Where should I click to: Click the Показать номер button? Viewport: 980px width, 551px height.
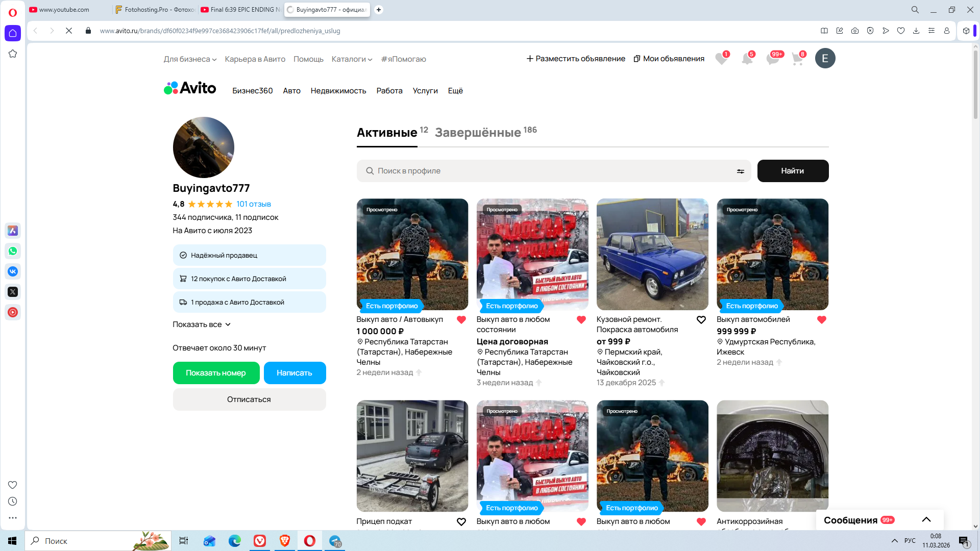(x=216, y=373)
